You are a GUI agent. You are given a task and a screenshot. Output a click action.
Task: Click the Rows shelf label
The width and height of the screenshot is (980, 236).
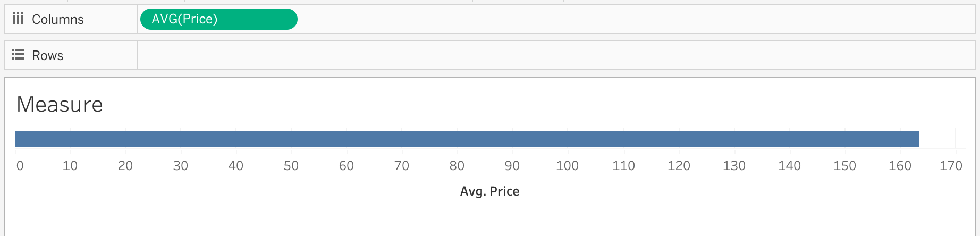[47, 55]
